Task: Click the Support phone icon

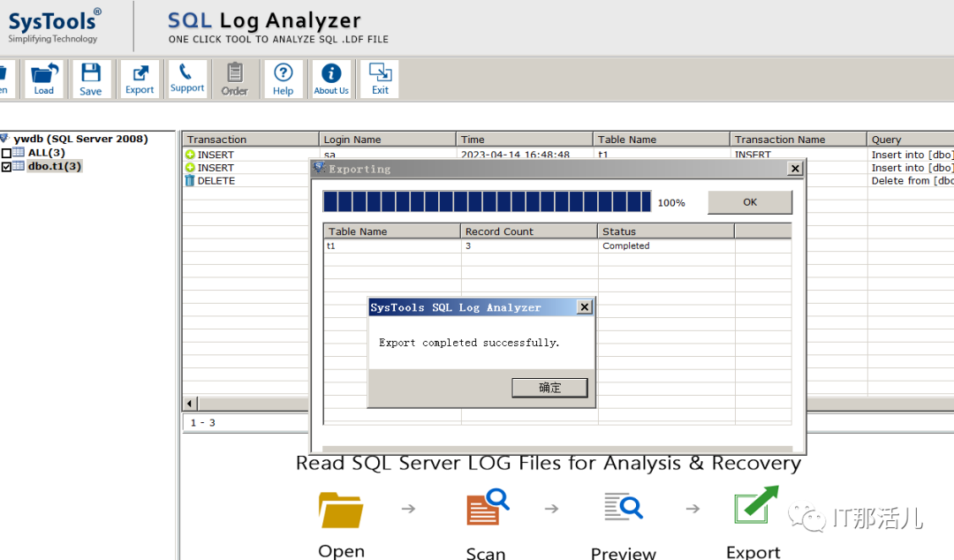Action: click(x=186, y=79)
